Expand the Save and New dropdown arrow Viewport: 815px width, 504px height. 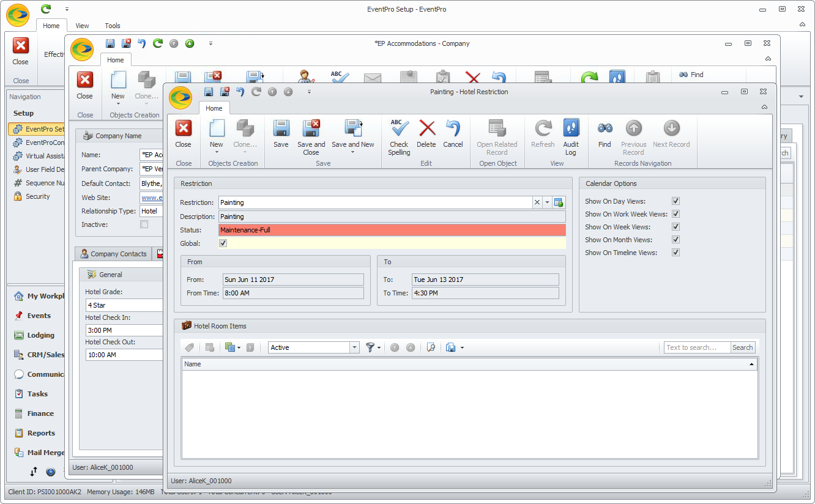pos(353,152)
